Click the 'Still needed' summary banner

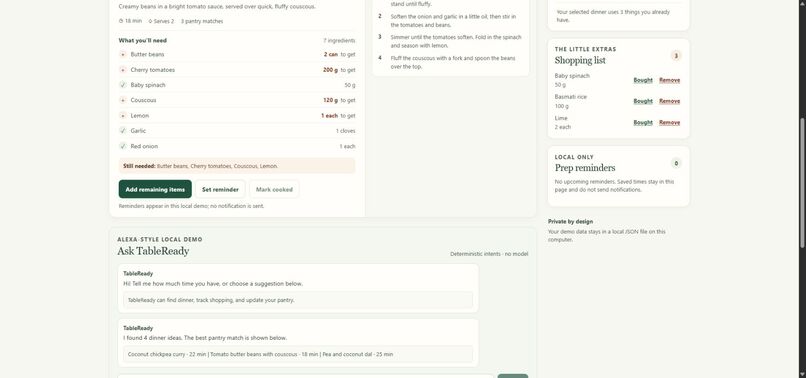pyautogui.click(x=236, y=166)
